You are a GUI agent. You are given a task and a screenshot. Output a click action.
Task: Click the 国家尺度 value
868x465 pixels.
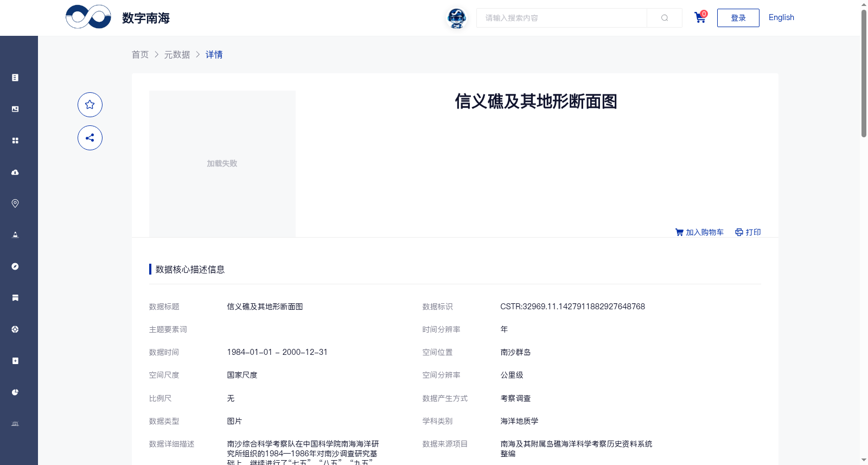coord(242,375)
